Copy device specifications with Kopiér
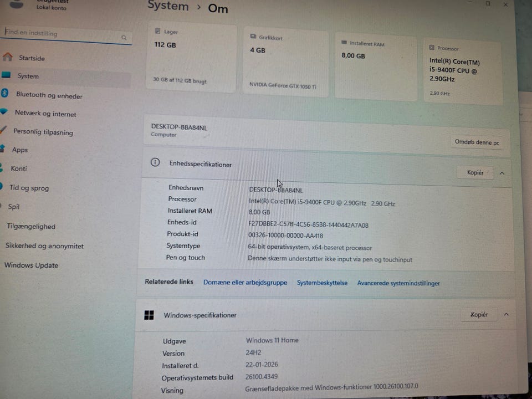This screenshot has width=532, height=399. coord(475,173)
